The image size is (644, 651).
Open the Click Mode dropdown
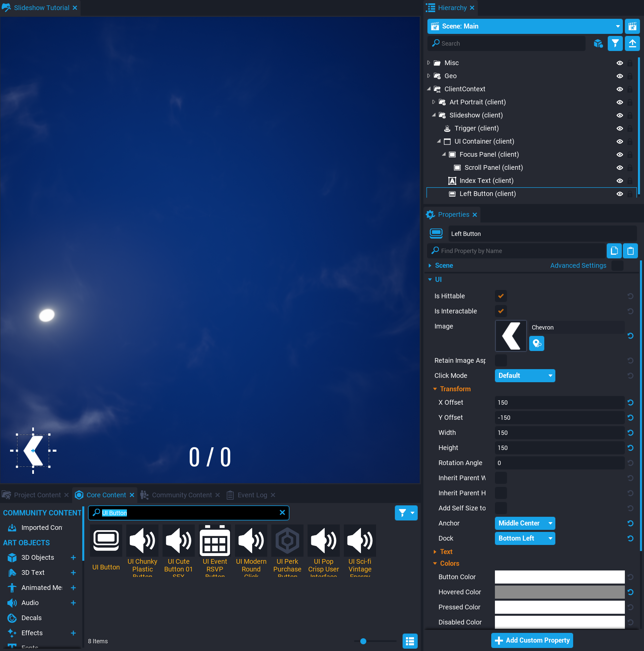pos(525,375)
